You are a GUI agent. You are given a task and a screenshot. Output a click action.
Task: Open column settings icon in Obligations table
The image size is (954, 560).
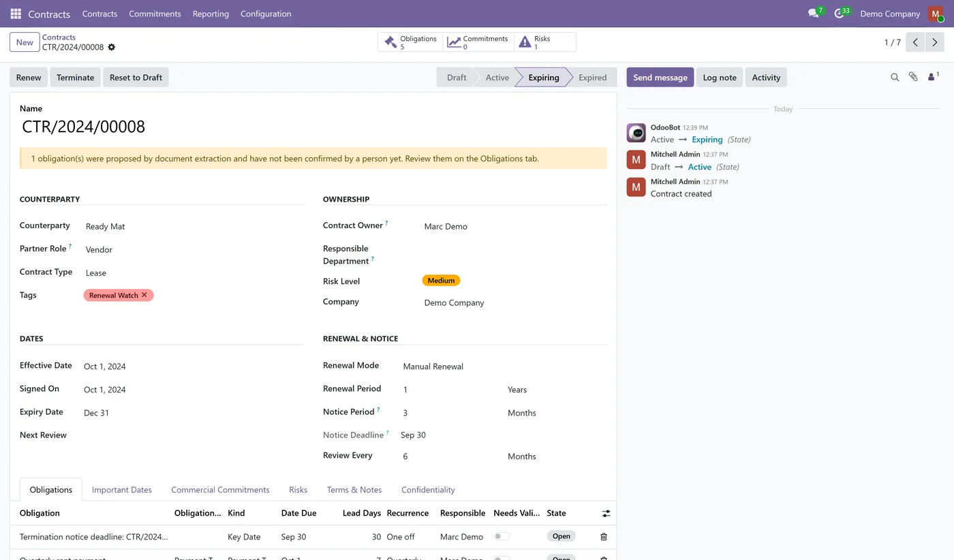pos(606,513)
